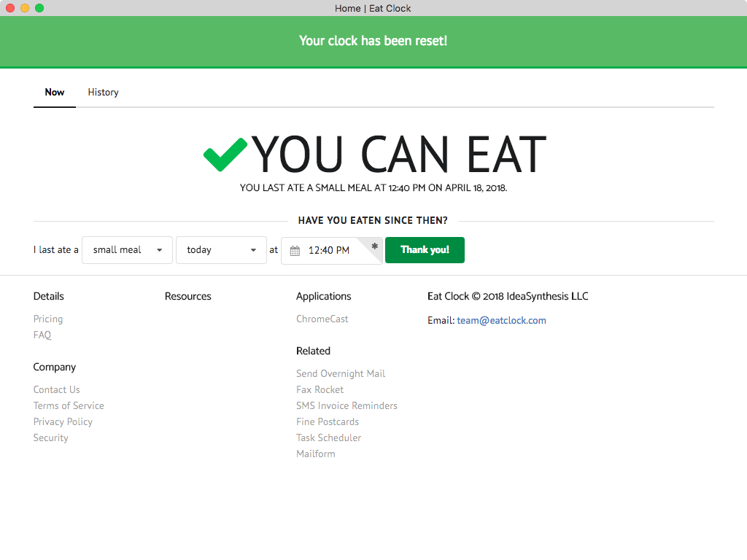Click the Thank you! button
This screenshot has height=560, width=747.
(x=425, y=250)
